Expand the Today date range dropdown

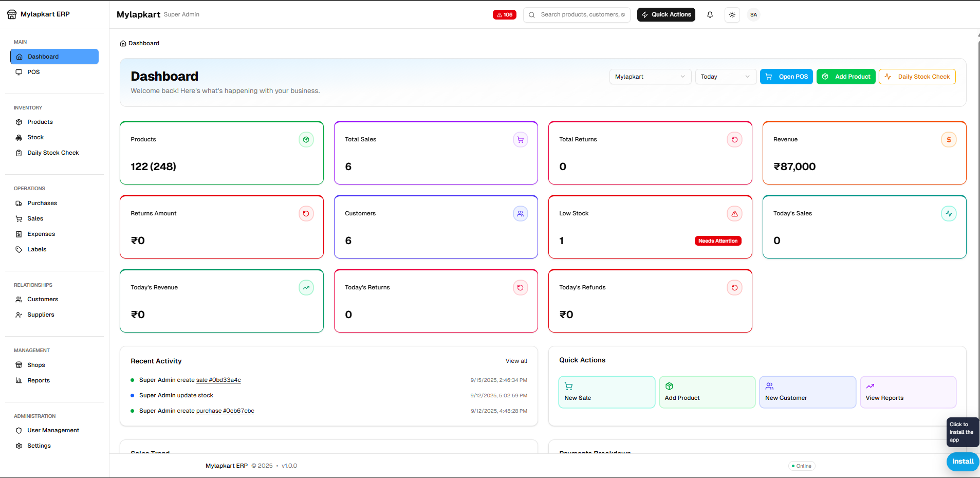click(x=726, y=77)
